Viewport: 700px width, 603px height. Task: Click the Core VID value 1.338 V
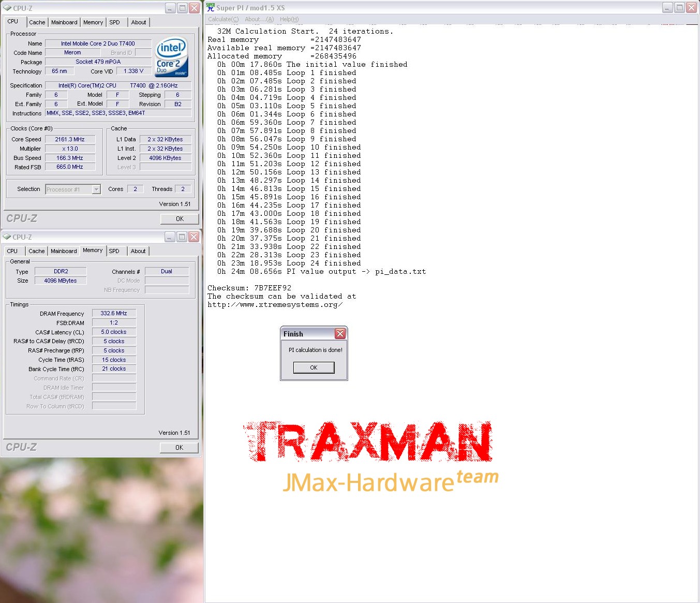click(133, 71)
